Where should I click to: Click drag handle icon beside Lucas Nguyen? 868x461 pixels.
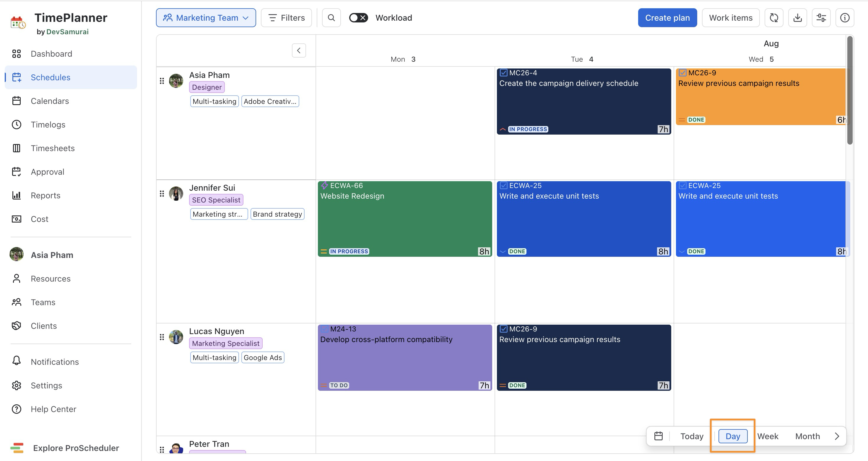point(162,337)
